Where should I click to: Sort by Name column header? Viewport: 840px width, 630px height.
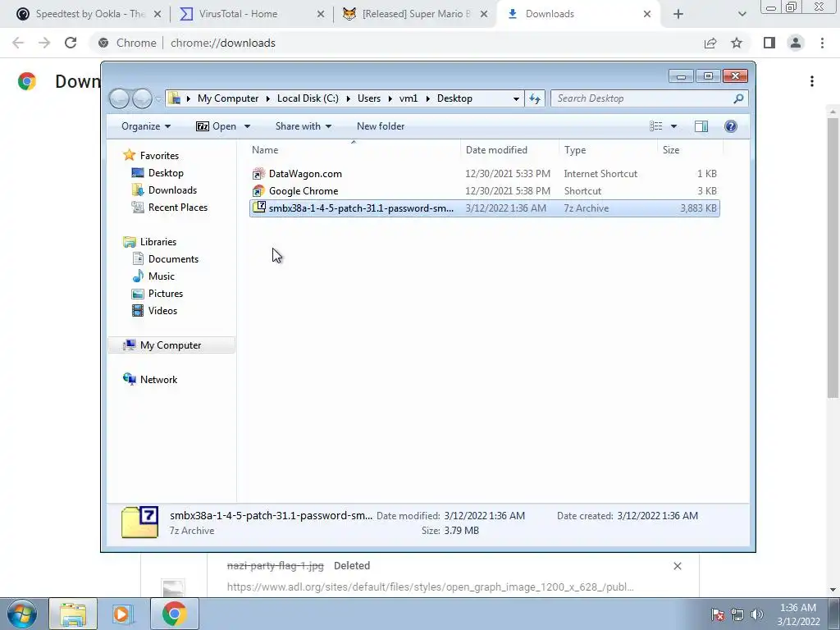click(354, 150)
